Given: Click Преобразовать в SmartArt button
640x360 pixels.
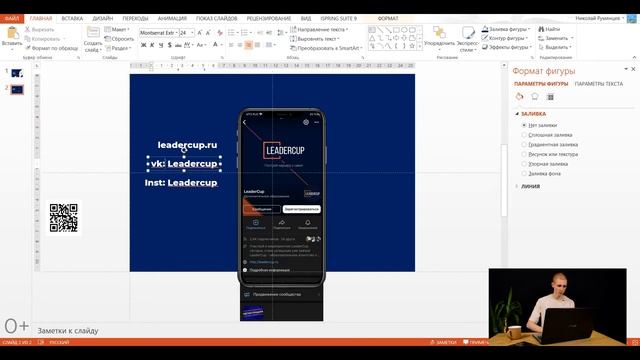Looking at the screenshot, I should [x=326, y=48].
